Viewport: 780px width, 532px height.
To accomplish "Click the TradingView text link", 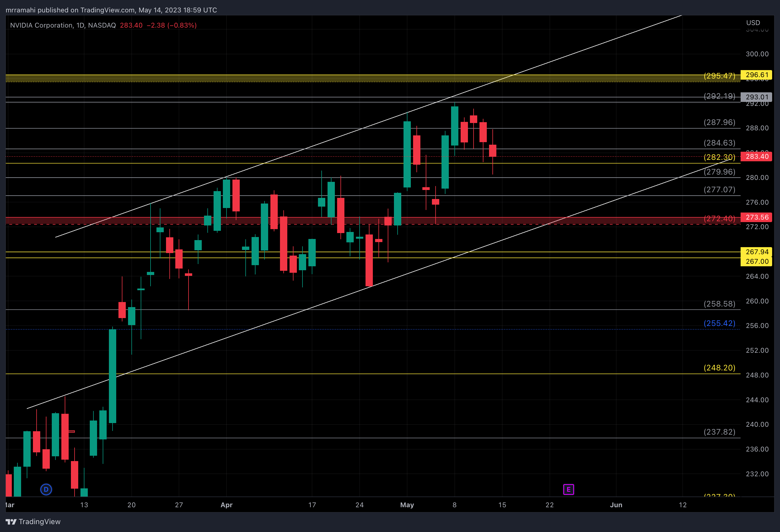I will (x=40, y=522).
